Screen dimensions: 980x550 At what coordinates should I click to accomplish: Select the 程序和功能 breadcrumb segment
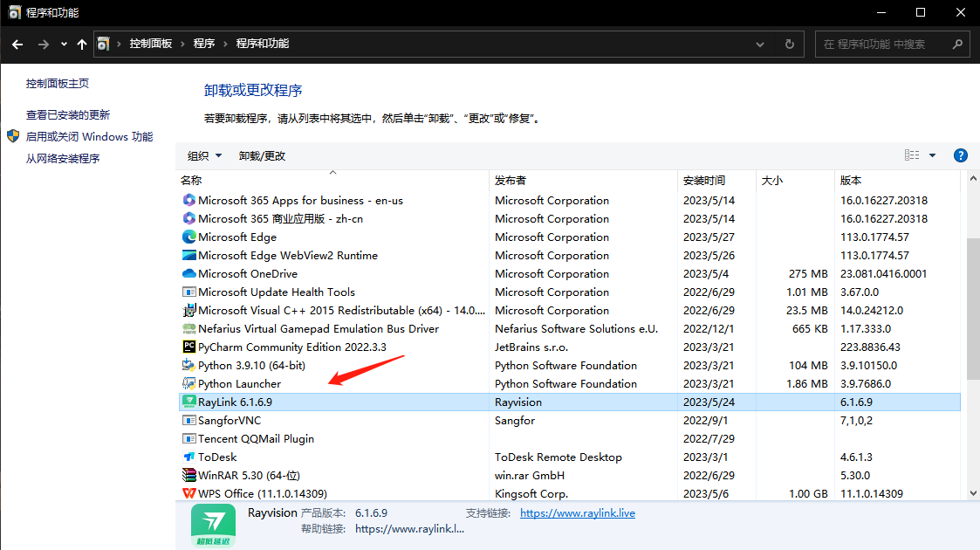point(263,44)
